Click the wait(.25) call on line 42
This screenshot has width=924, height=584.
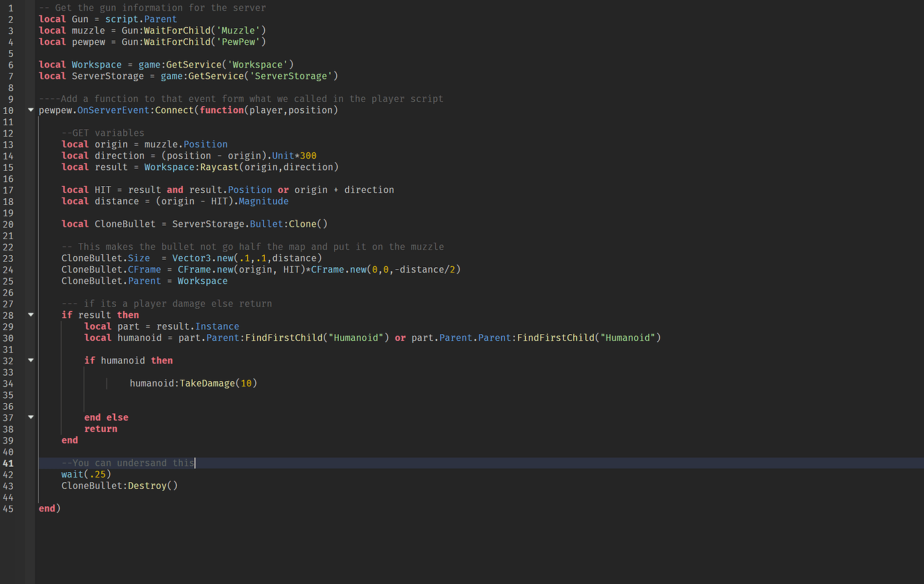pyautogui.click(x=84, y=474)
